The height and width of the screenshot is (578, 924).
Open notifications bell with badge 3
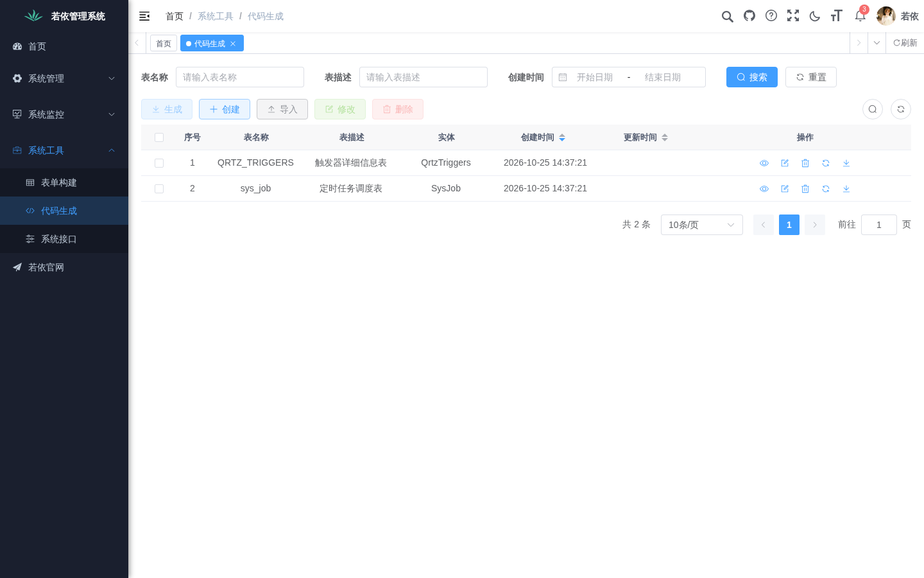pyautogui.click(x=860, y=15)
